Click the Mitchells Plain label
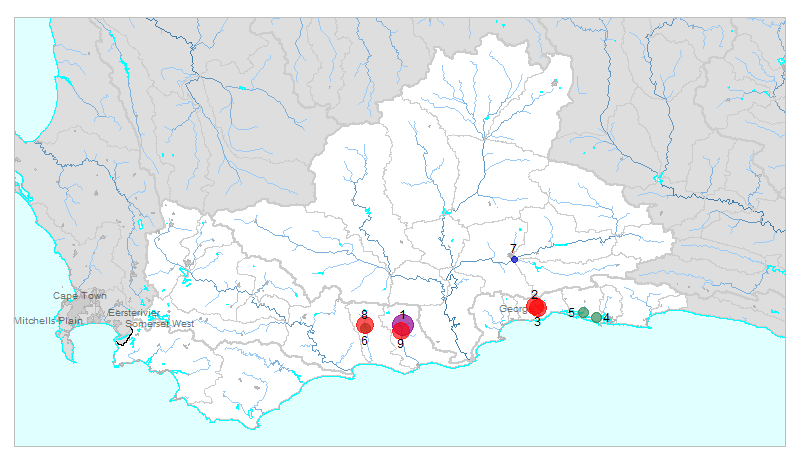The height and width of the screenshot is (461, 800). [x=47, y=321]
